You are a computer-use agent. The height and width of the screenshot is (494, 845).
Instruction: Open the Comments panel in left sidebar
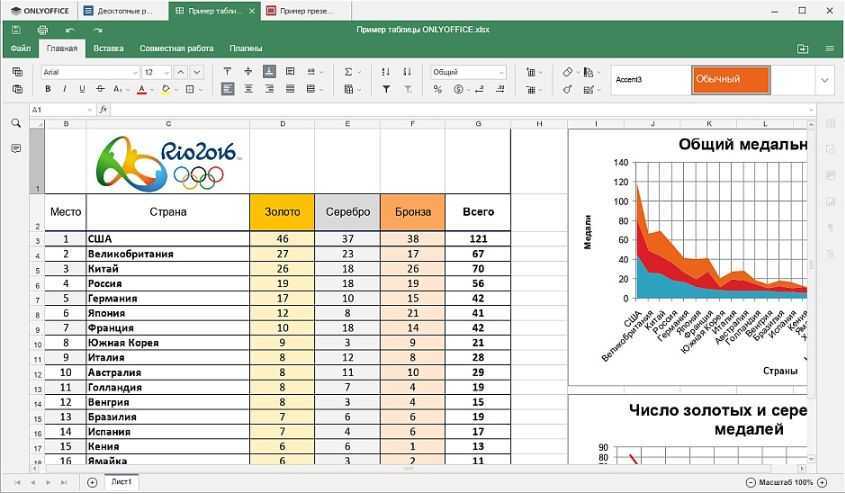[x=16, y=148]
